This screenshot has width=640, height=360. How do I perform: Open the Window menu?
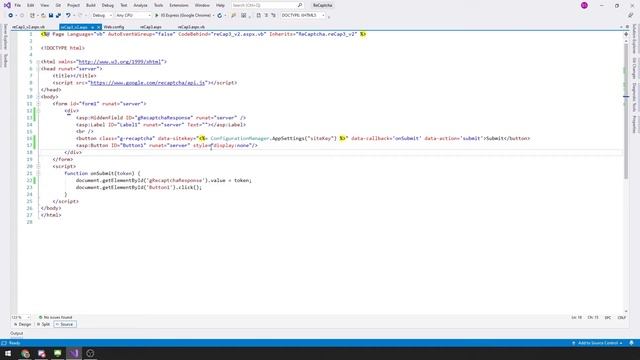tap(202, 5)
